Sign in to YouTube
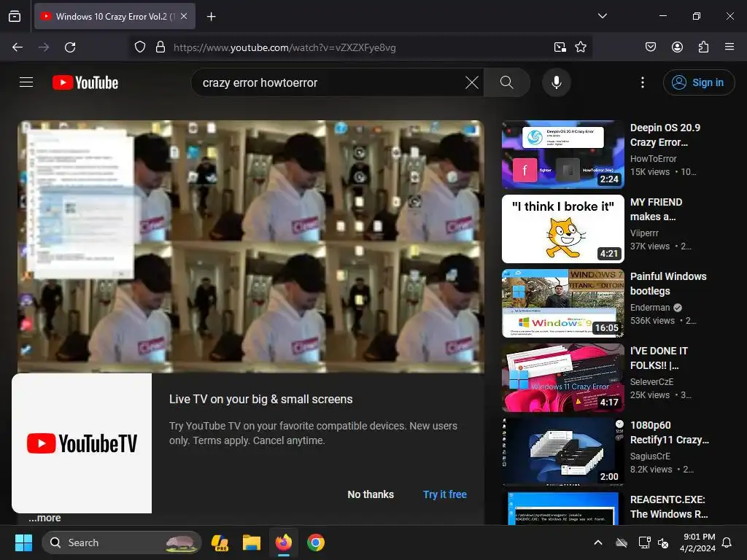 (x=699, y=82)
